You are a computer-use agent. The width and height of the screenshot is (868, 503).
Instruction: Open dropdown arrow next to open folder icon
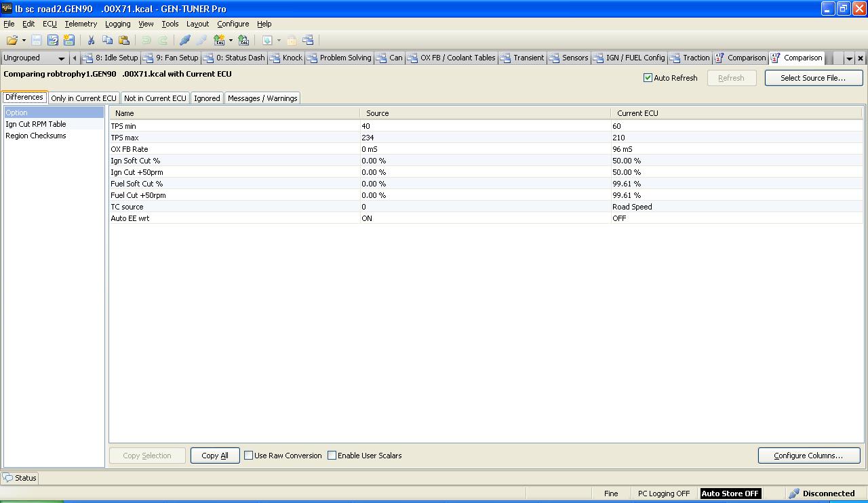pyautogui.click(x=24, y=41)
